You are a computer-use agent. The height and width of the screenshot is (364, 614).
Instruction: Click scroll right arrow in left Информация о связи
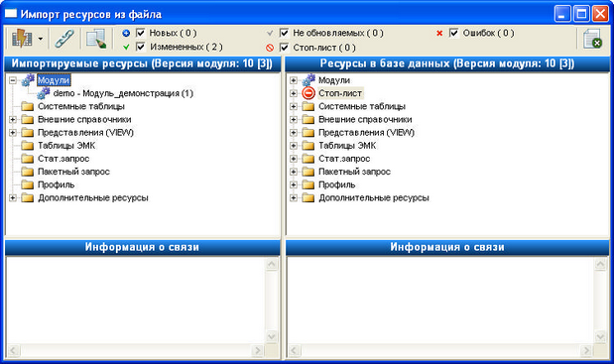click(x=257, y=350)
